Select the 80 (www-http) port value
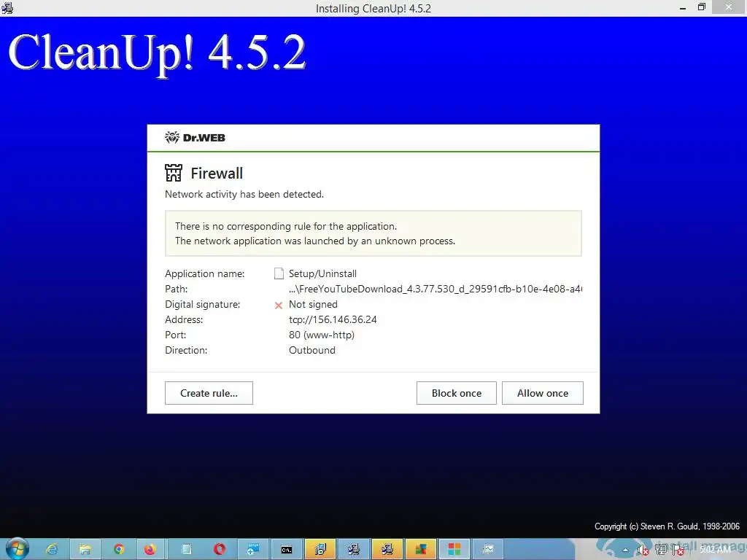 point(322,335)
